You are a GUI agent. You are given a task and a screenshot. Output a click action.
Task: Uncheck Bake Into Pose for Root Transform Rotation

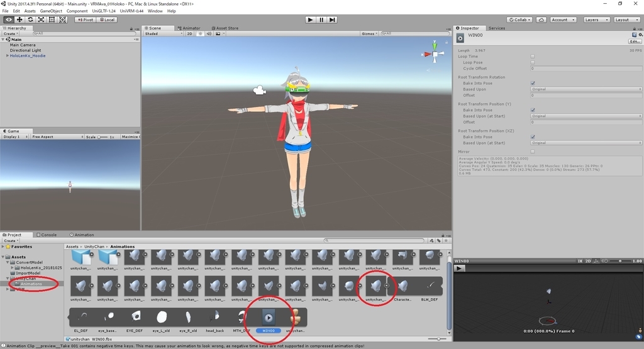coord(533,83)
